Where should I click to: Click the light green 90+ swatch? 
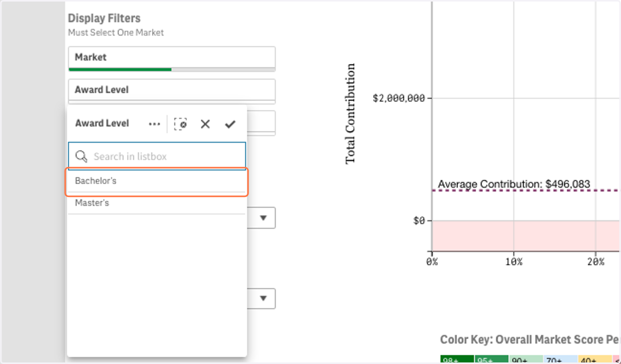pos(526,360)
